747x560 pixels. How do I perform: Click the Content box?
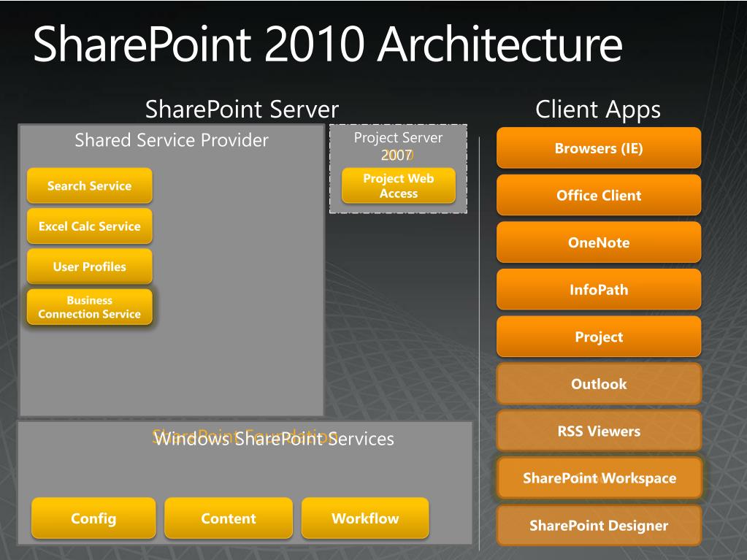point(229,518)
